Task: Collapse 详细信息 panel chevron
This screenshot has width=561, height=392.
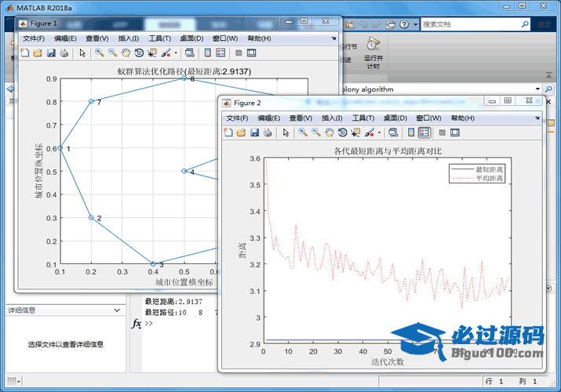Action: click(117, 310)
